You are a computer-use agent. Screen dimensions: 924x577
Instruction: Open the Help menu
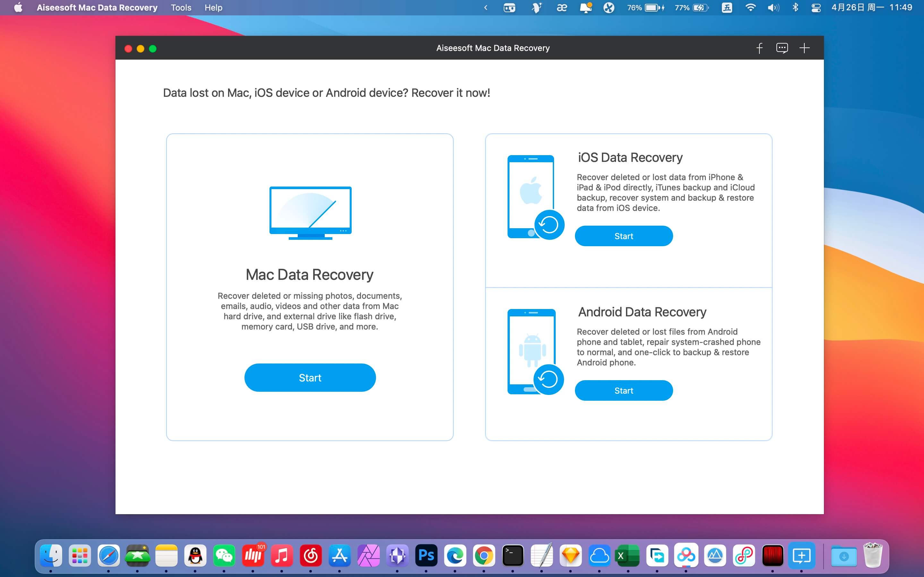click(213, 8)
